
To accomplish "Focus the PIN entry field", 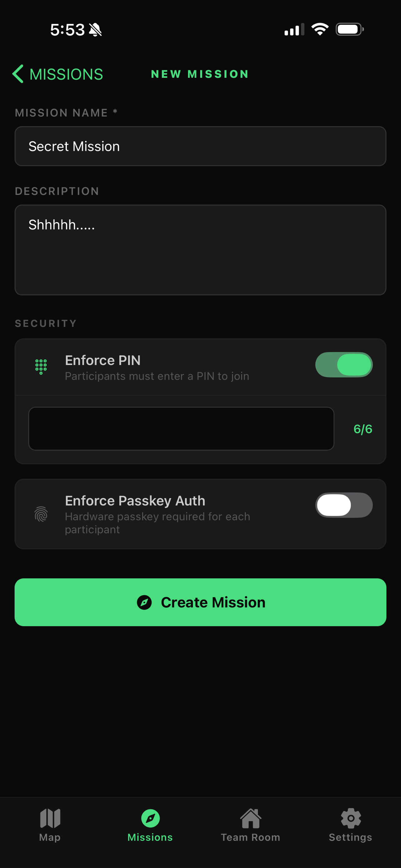I will point(181,429).
